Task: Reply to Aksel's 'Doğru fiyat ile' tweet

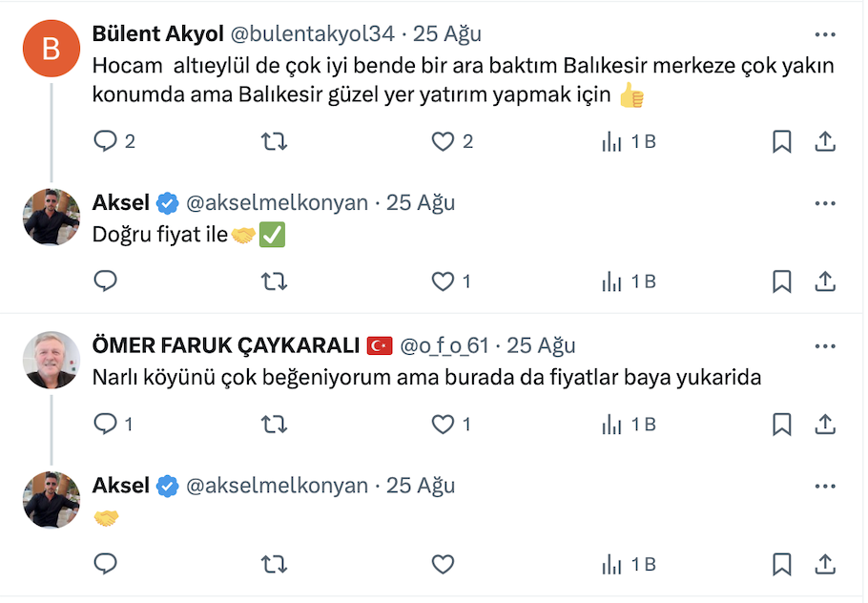Action: [x=106, y=281]
